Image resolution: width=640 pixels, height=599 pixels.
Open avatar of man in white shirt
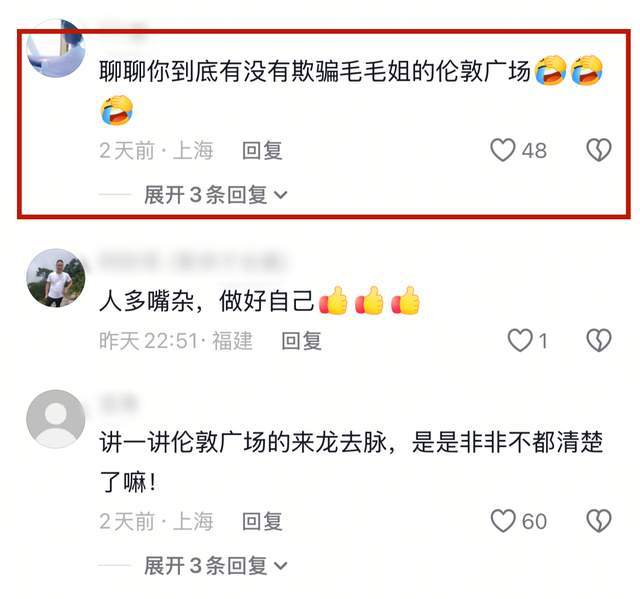click(x=56, y=277)
